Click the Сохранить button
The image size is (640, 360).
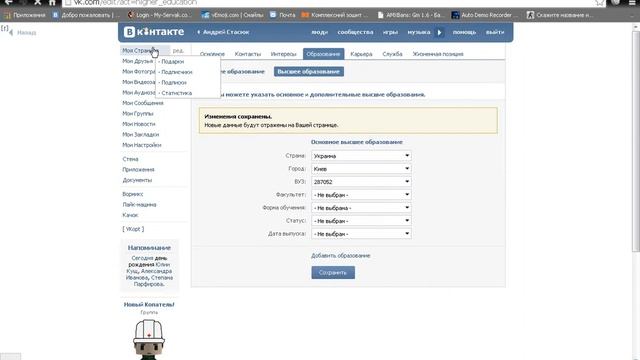click(333, 273)
